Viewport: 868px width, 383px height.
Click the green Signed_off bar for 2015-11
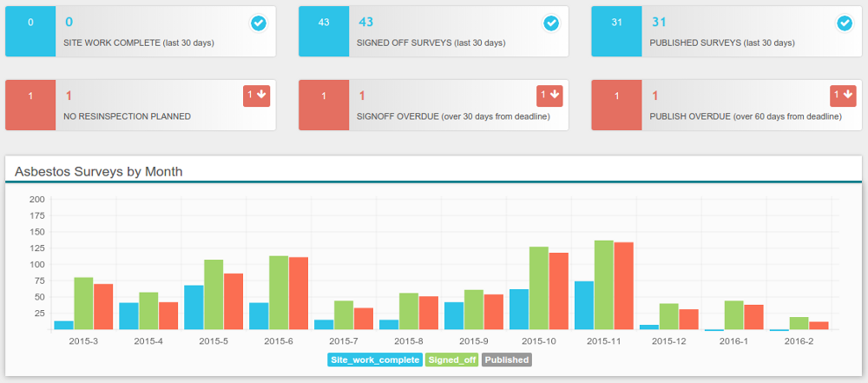[603, 285]
